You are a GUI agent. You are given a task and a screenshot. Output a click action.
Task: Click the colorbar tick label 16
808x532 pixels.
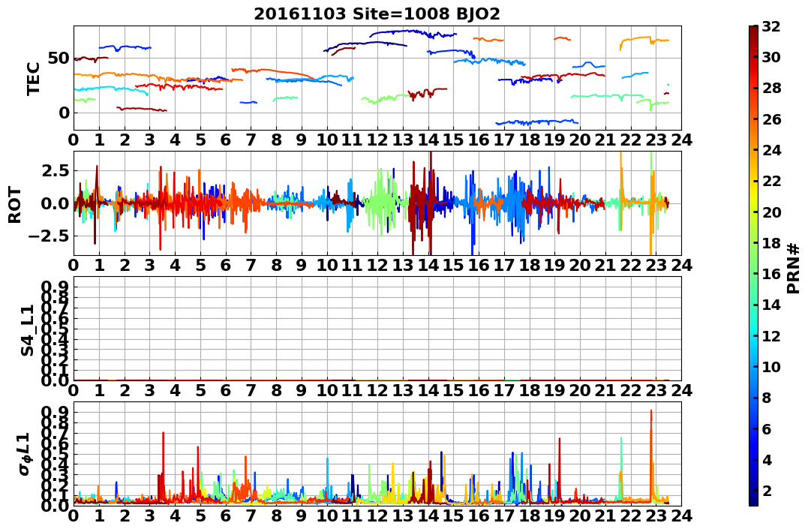point(771,274)
